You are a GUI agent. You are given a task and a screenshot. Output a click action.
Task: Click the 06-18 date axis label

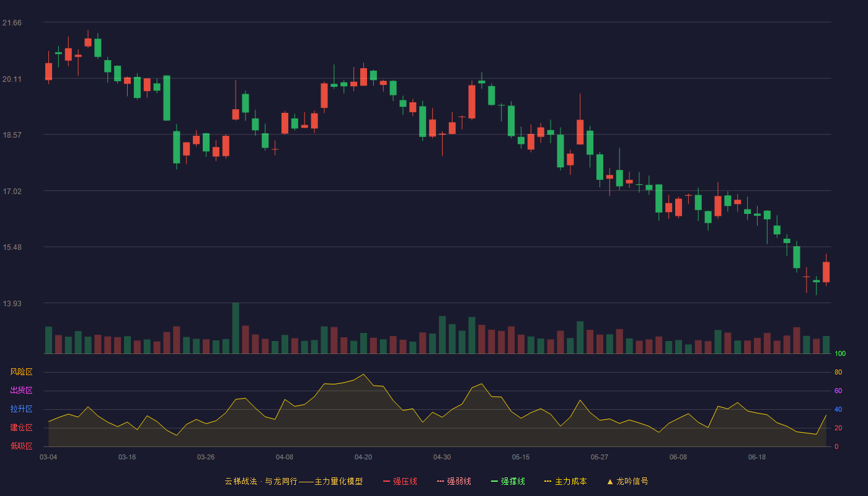(757, 457)
